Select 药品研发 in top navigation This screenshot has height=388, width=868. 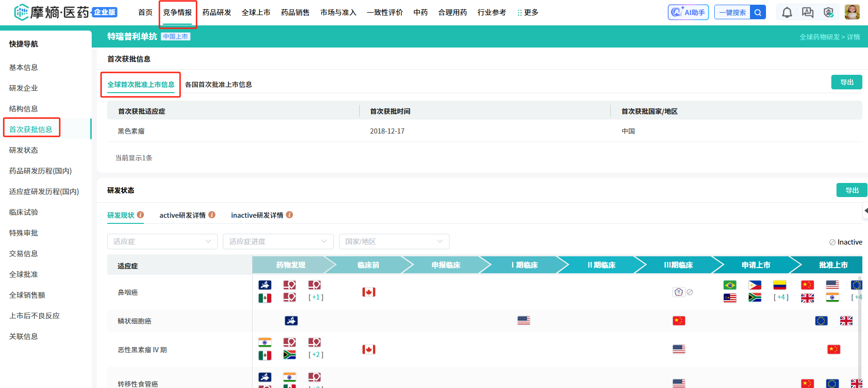tap(217, 13)
